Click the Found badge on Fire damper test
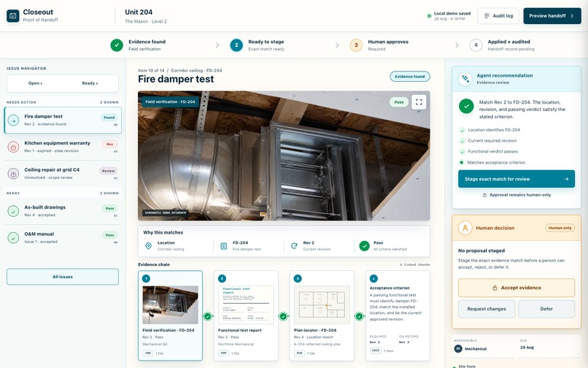588x368 pixels. tap(109, 118)
